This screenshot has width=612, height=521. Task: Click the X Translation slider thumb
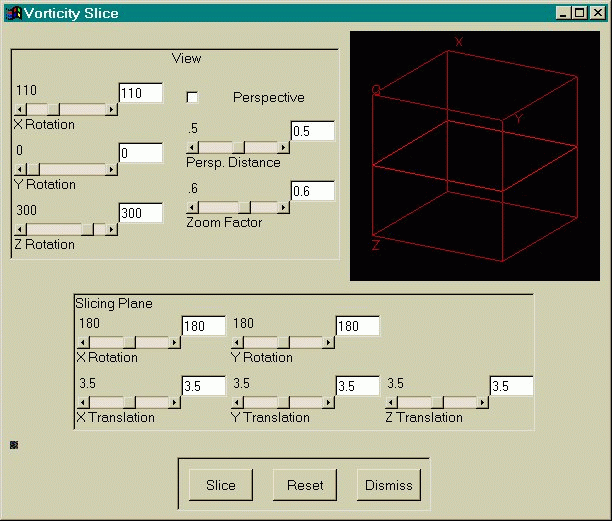click(130, 402)
